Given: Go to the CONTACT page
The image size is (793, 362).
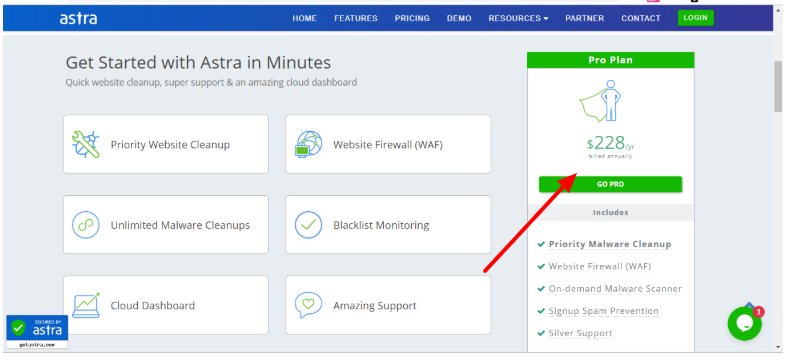Looking at the screenshot, I should pyautogui.click(x=641, y=18).
